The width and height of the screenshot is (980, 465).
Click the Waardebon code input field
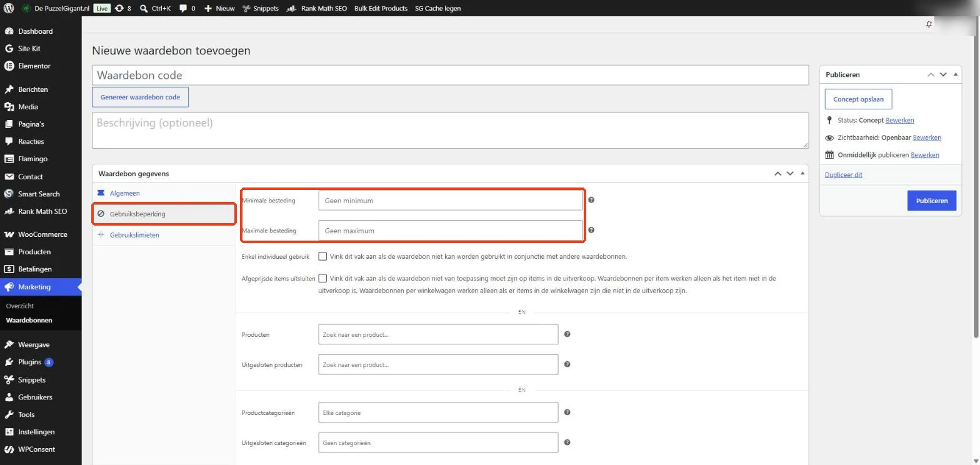450,75
